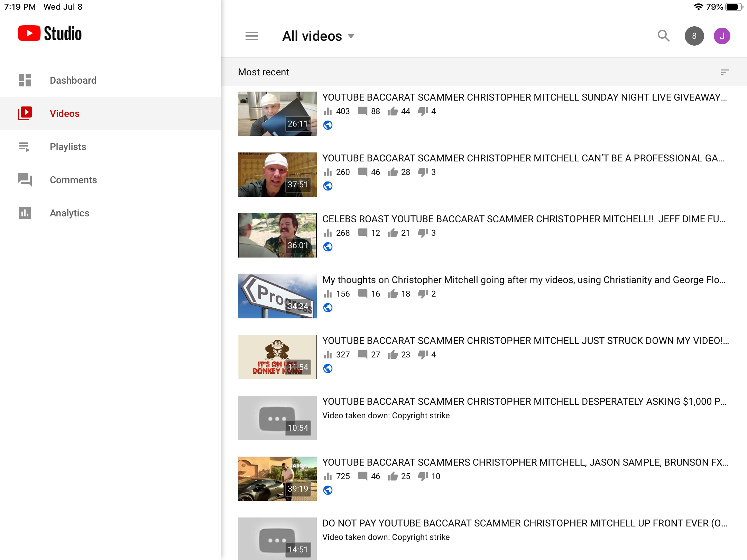Open JASON SAMPLE, BRUNSON video title
The height and width of the screenshot is (560, 747).
(x=526, y=463)
